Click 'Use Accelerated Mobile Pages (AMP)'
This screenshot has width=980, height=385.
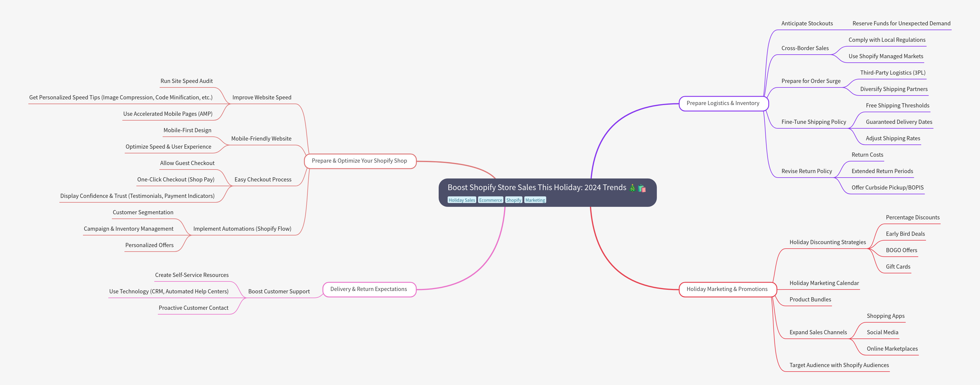(168, 114)
